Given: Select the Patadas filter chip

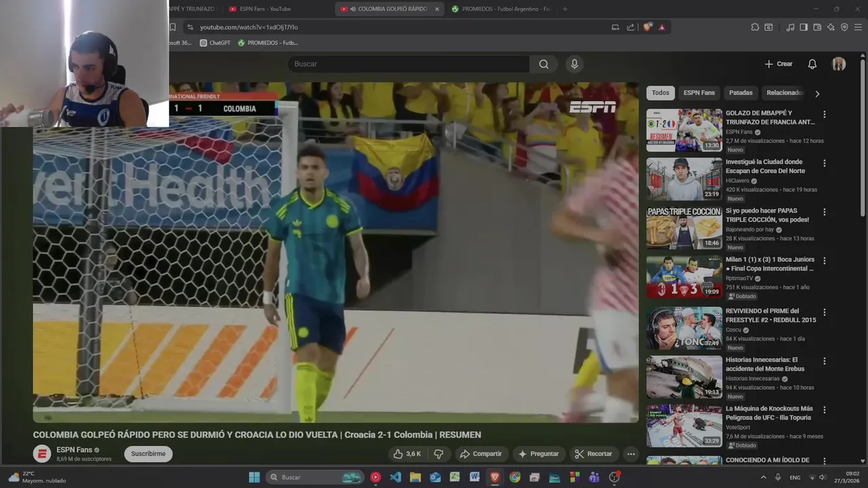Looking at the screenshot, I should click(741, 93).
